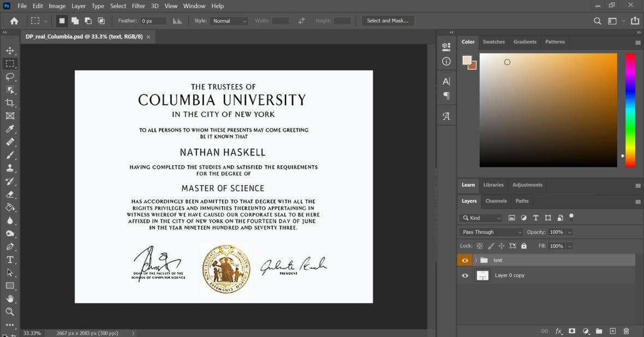Open the Filter menu

[x=139, y=6]
